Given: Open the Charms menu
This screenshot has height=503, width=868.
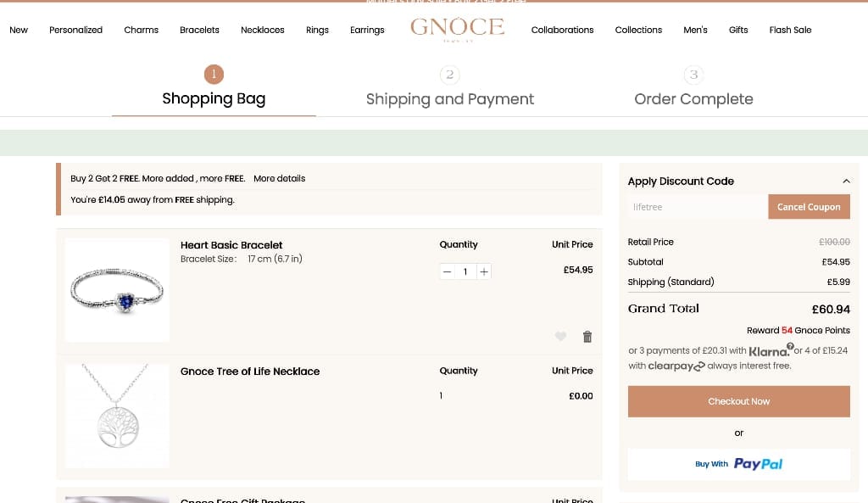Looking at the screenshot, I should click(x=142, y=30).
